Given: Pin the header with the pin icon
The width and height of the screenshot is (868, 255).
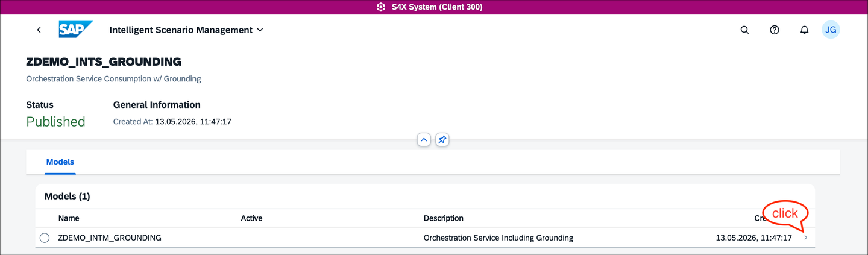Looking at the screenshot, I should (x=442, y=140).
